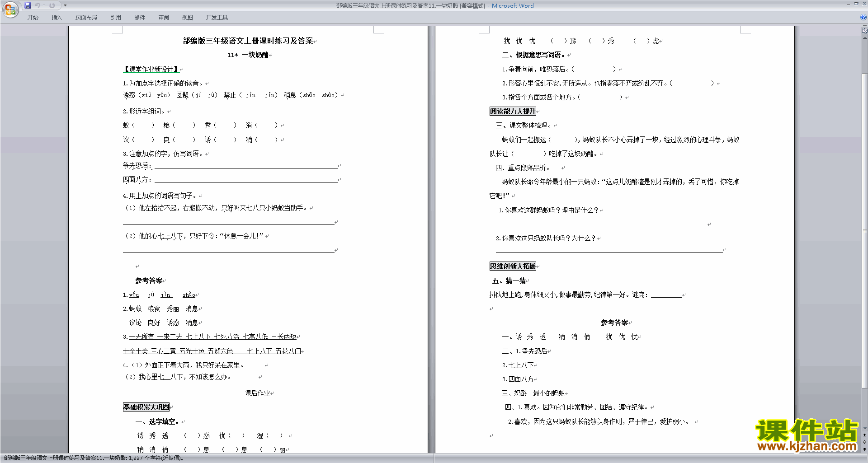
Task: Click the line 2.形近字组词
Action: point(145,111)
